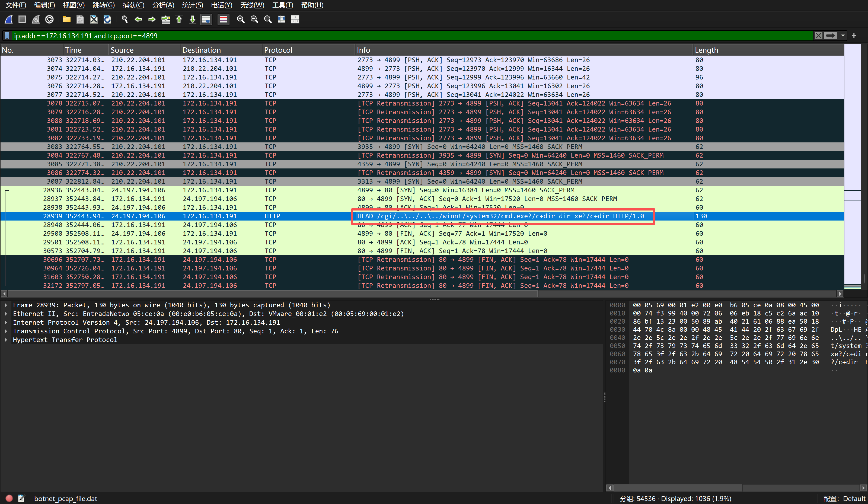Toggle packet colorization rules button

(x=224, y=20)
